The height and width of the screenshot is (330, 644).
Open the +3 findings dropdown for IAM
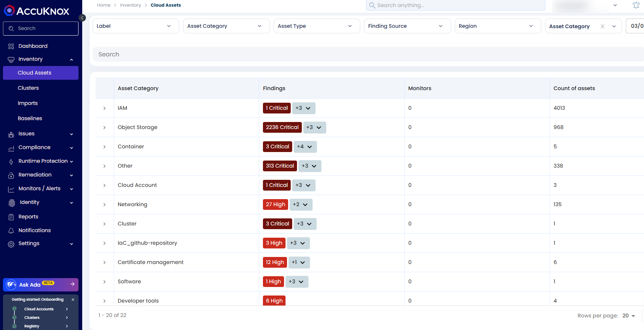tap(304, 108)
